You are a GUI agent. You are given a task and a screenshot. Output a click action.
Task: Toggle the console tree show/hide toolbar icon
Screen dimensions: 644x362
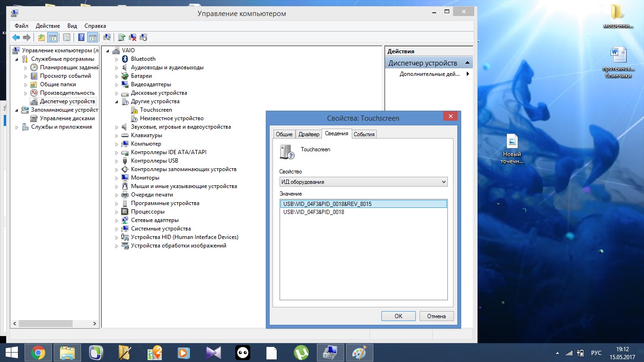tap(53, 37)
